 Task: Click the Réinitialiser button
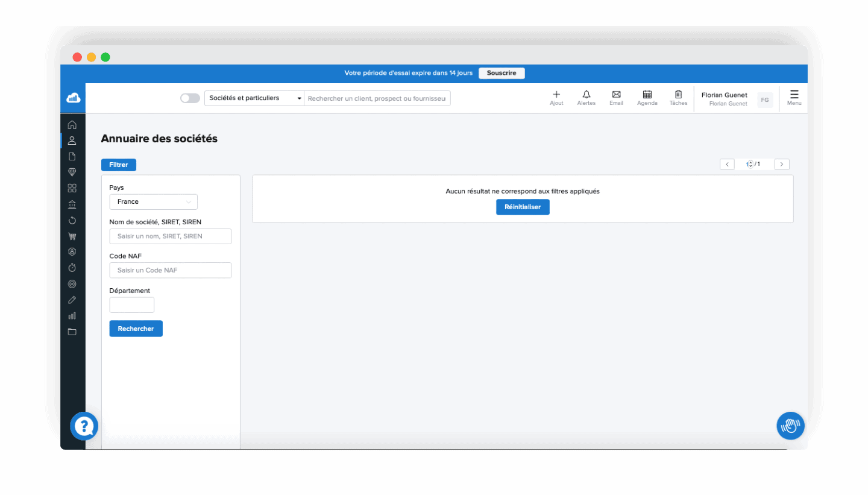(523, 207)
